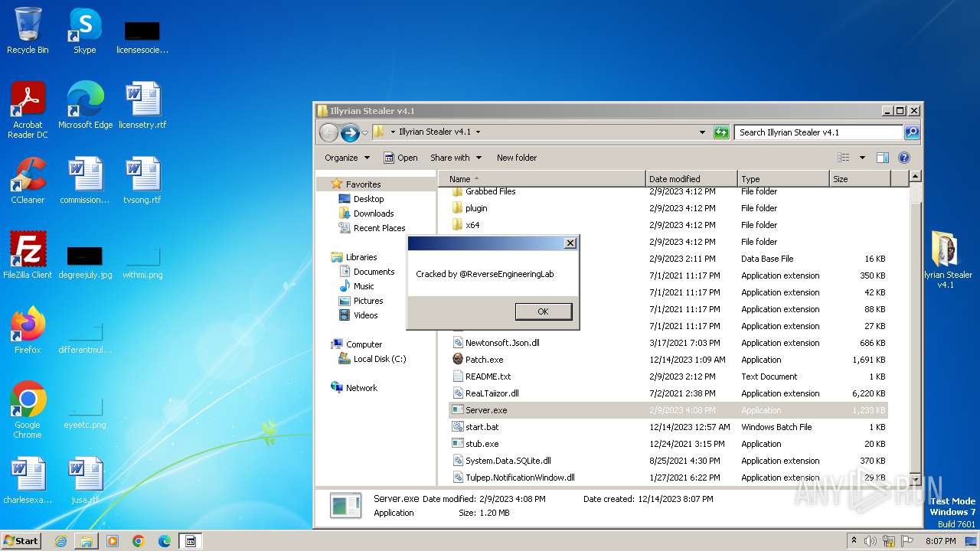980x551 pixels.
Task: Open the recent pages dropdown arrow
Action: 365,132
